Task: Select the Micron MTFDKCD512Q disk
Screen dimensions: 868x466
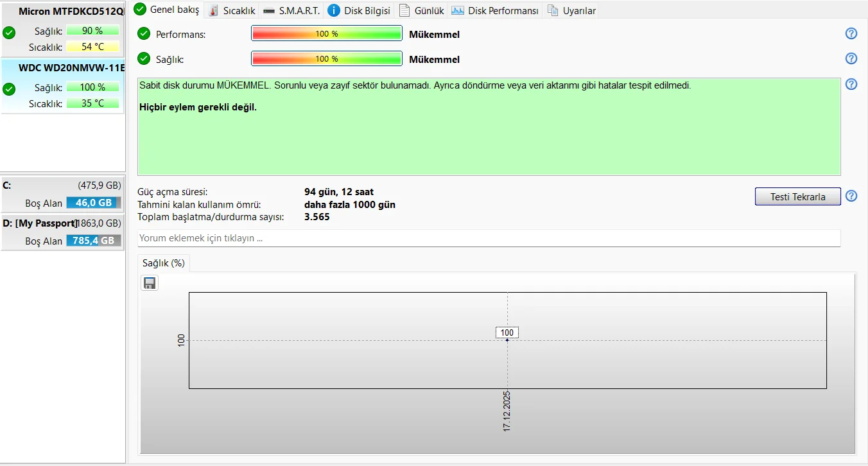Action: pos(62,29)
